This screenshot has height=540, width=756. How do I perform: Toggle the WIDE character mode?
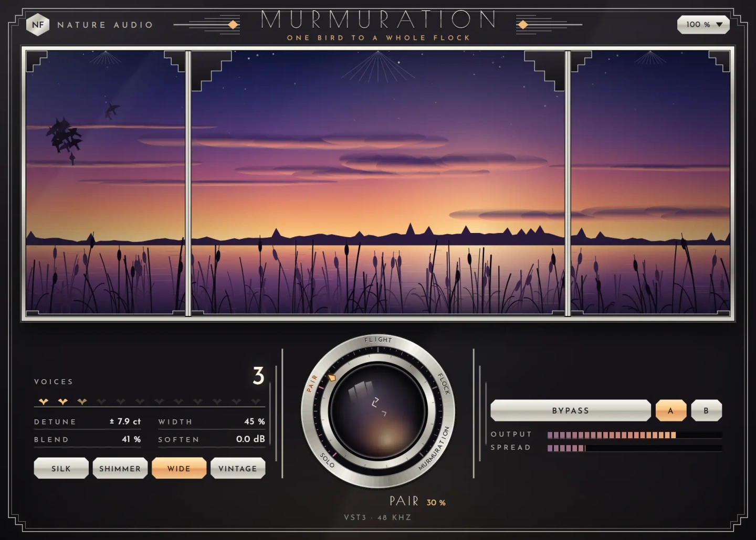[179, 468]
